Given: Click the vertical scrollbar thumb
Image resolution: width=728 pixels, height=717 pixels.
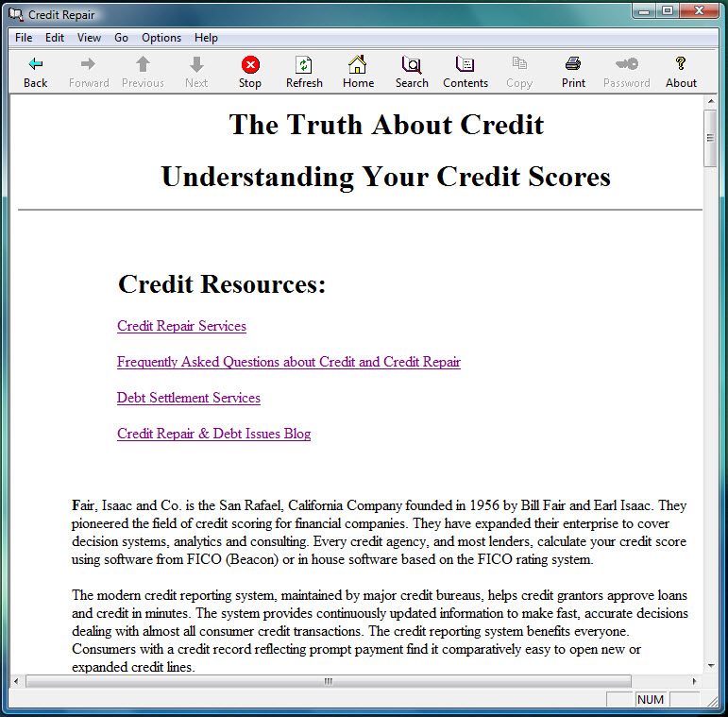Looking at the screenshot, I should pyautogui.click(x=710, y=138).
